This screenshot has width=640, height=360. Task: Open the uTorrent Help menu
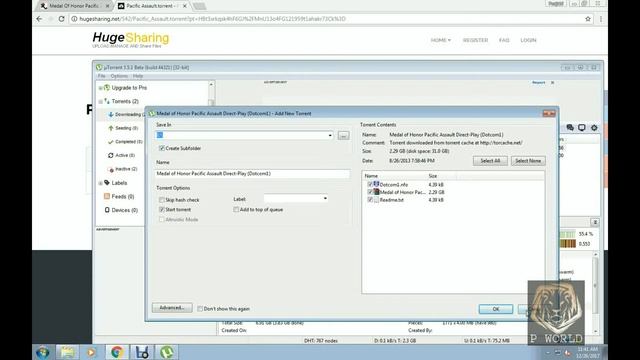click(x=138, y=76)
